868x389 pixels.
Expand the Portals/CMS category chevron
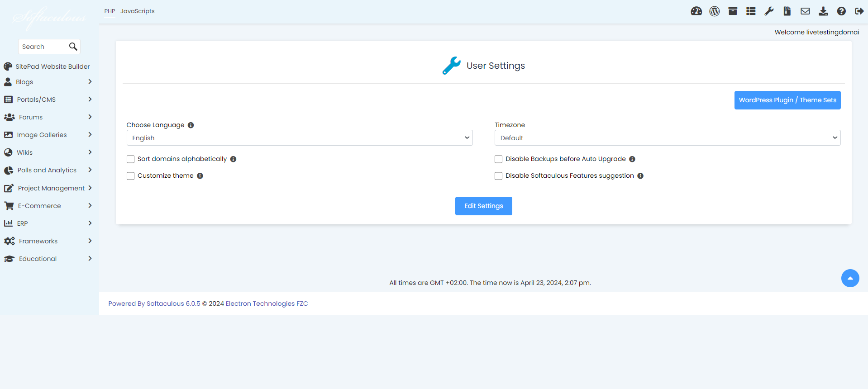pyautogui.click(x=90, y=100)
